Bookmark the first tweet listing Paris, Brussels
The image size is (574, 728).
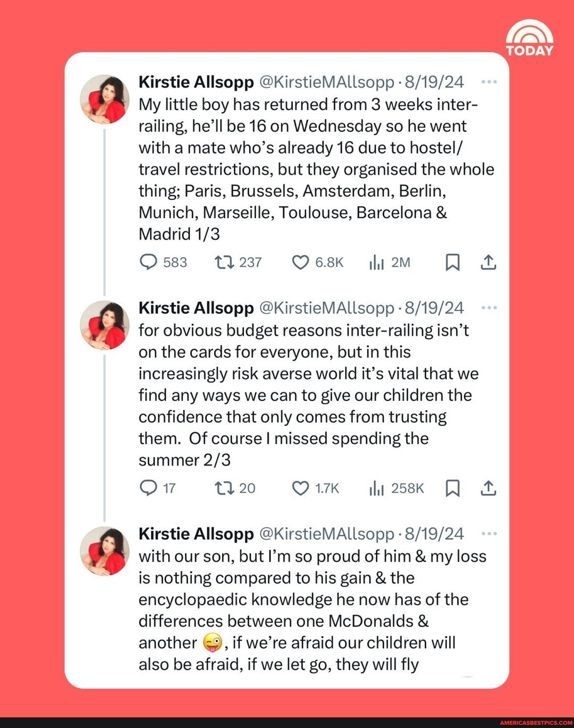(x=452, y=262)
